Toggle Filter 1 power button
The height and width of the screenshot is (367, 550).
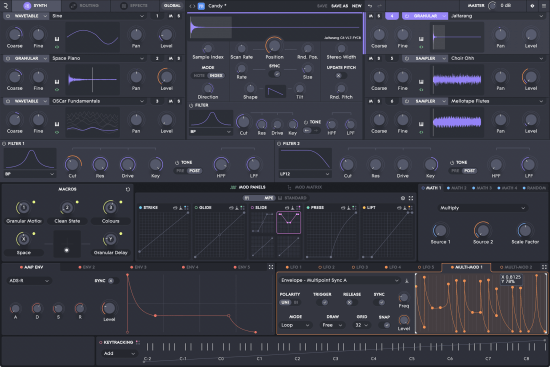pos(4,144)
